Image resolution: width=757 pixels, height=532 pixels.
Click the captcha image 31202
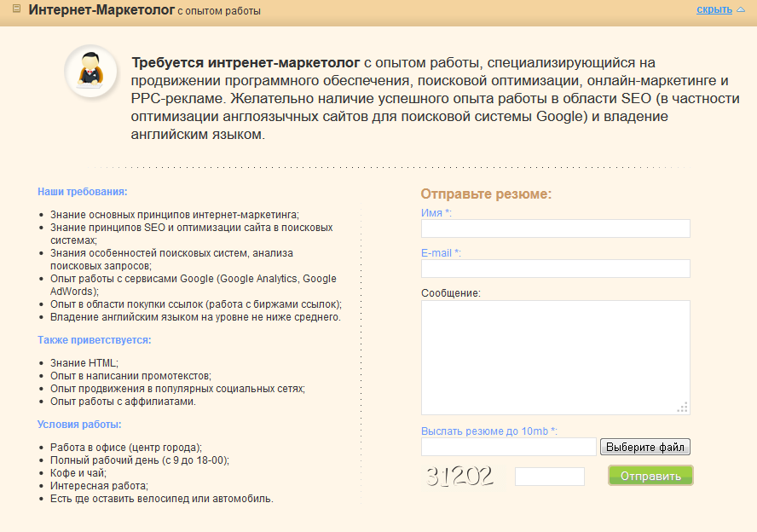(x=459, y=476)
